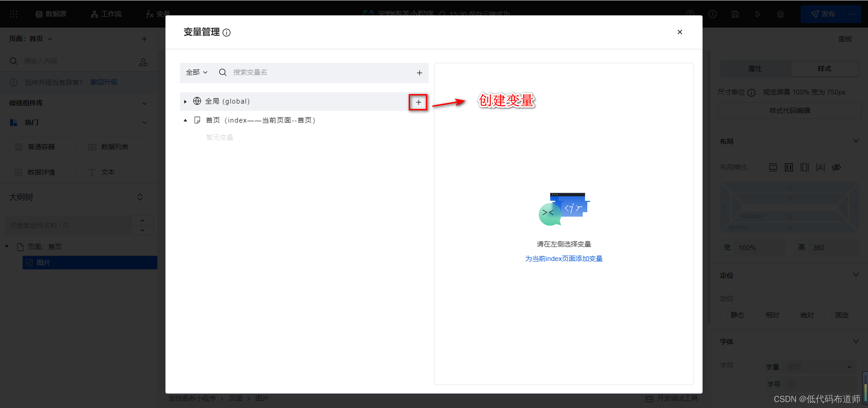
Task: Click the debug bug icon
Action: 780,14
